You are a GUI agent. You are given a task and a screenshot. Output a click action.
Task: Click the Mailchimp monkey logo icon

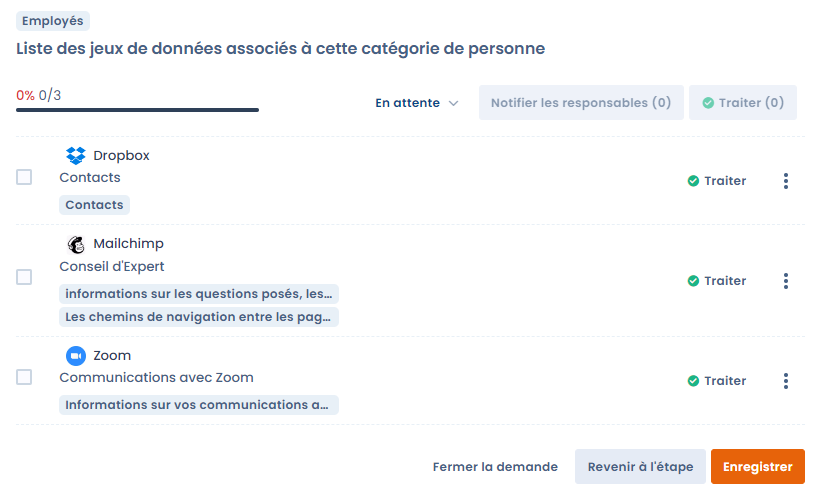click(76, 244)
